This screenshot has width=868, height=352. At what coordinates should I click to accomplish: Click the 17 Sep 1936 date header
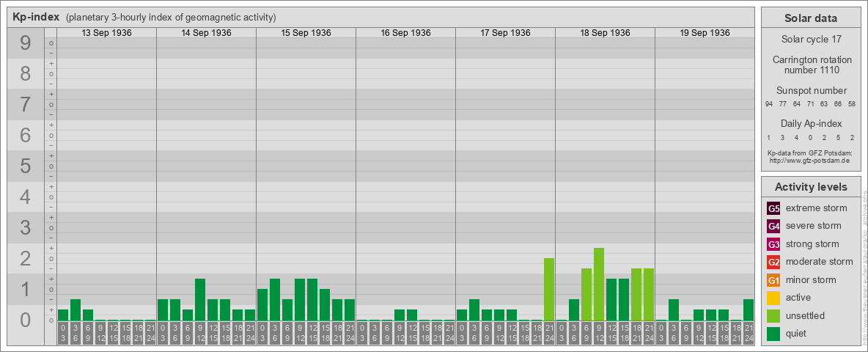tap(505, 33)
